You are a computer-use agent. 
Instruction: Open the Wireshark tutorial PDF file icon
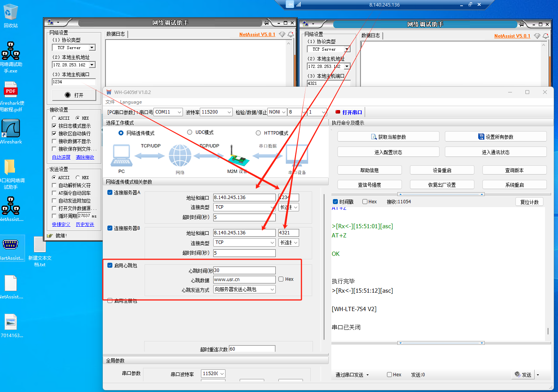click(11, 91)
